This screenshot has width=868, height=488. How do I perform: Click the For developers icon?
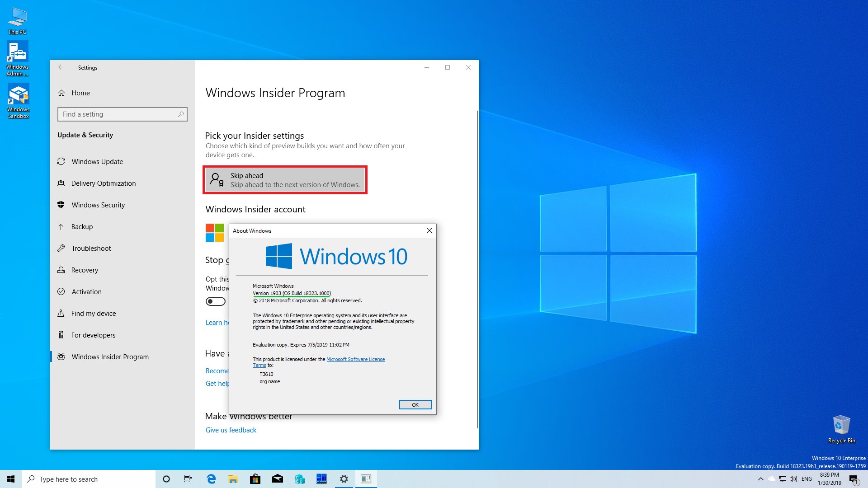point(61,335)
